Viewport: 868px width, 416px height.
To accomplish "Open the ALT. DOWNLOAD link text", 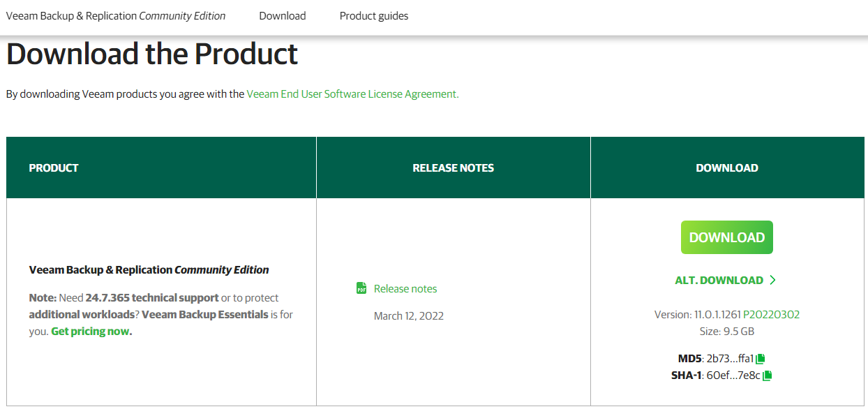I will tap(719, 280).
